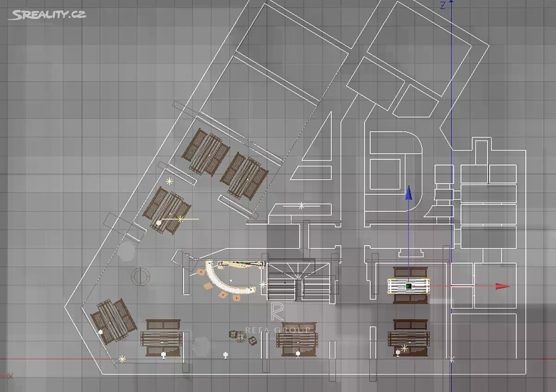Select the light marker beside the curved bar
The image size is (556, 392).
click(x=263, y=285)
